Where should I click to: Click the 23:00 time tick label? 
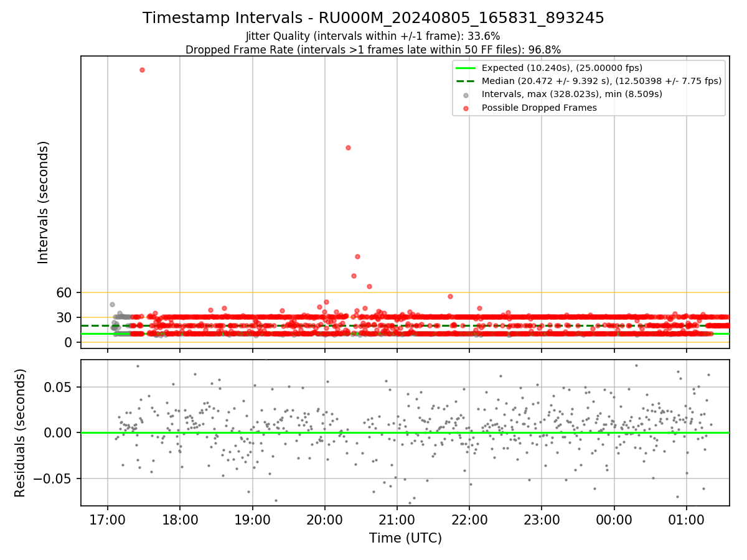[x=542, y=519]
